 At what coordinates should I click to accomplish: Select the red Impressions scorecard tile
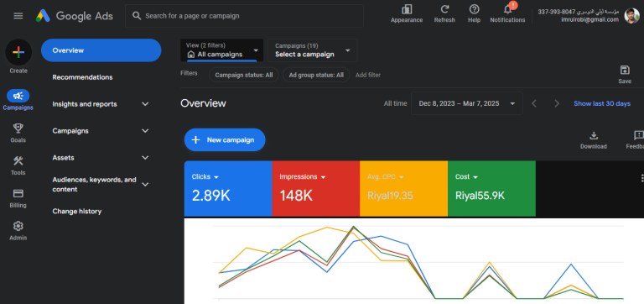[x=316, y=188]
